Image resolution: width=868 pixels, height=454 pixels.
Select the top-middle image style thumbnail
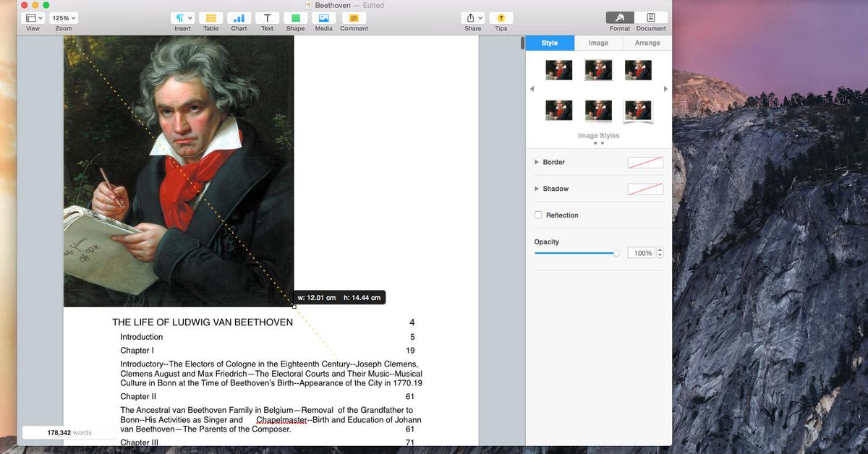click(598, 70)
